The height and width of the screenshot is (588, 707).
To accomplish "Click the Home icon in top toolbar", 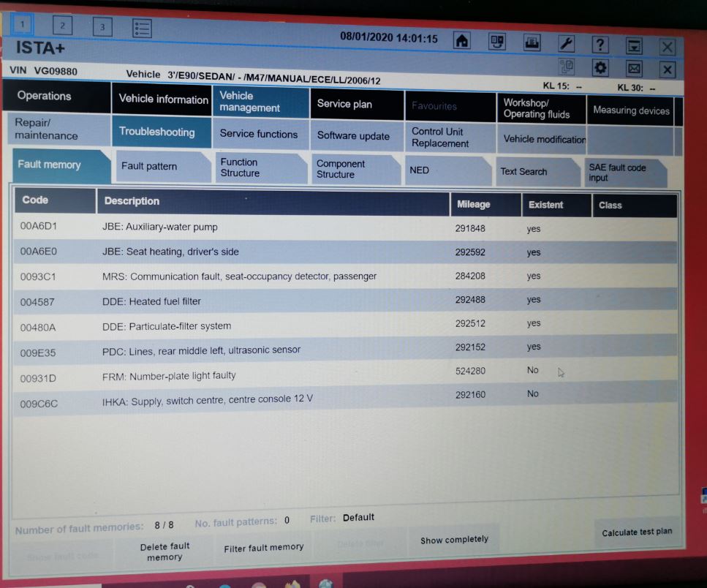I will pyautogui.click(x=462, y=41).
